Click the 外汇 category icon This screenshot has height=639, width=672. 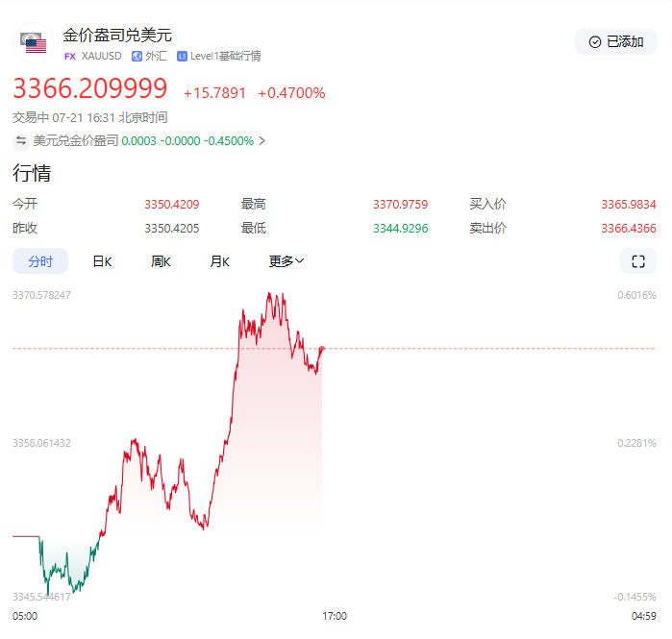137,57
